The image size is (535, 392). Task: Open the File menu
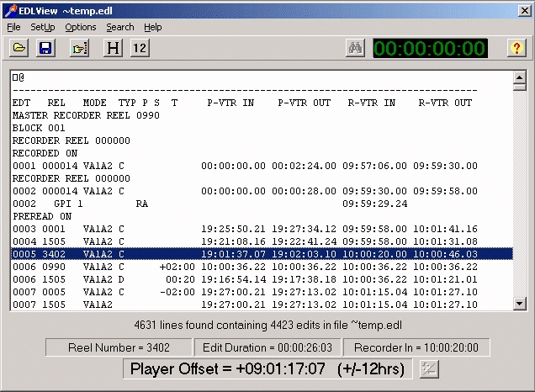pyautogui.click(x=13, y=27)
